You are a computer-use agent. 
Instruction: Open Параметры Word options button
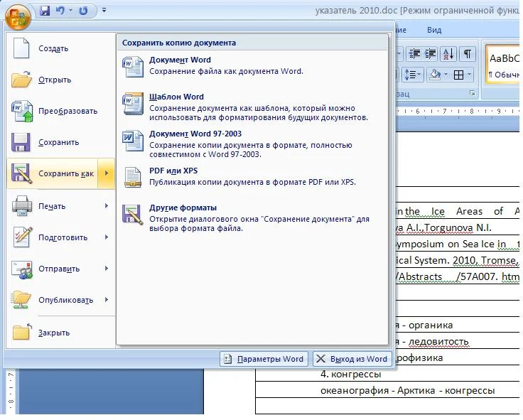(x=264, y=359)
